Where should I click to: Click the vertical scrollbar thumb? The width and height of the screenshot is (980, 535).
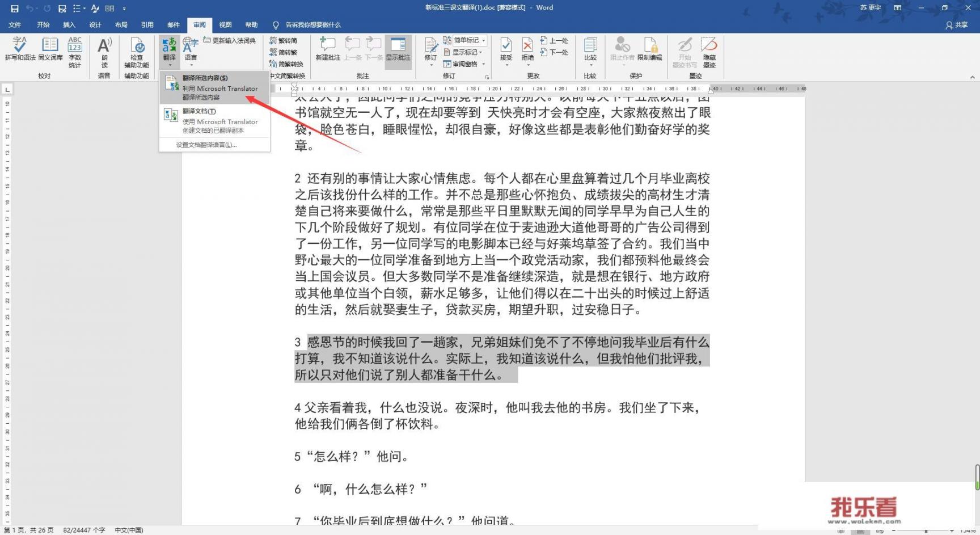coord(977,477)
